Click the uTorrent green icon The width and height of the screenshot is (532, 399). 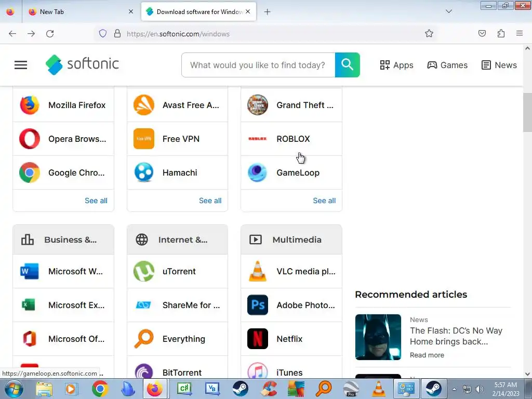point(144,271)
